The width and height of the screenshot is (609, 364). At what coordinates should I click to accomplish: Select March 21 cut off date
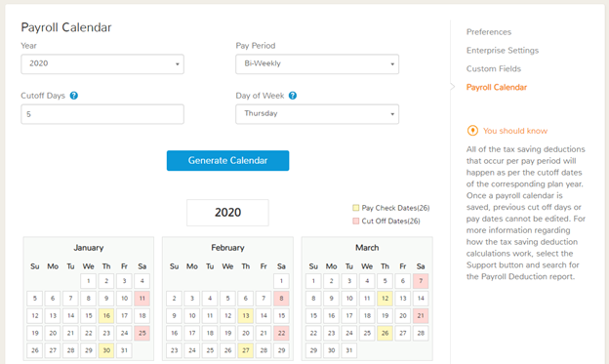421,316
